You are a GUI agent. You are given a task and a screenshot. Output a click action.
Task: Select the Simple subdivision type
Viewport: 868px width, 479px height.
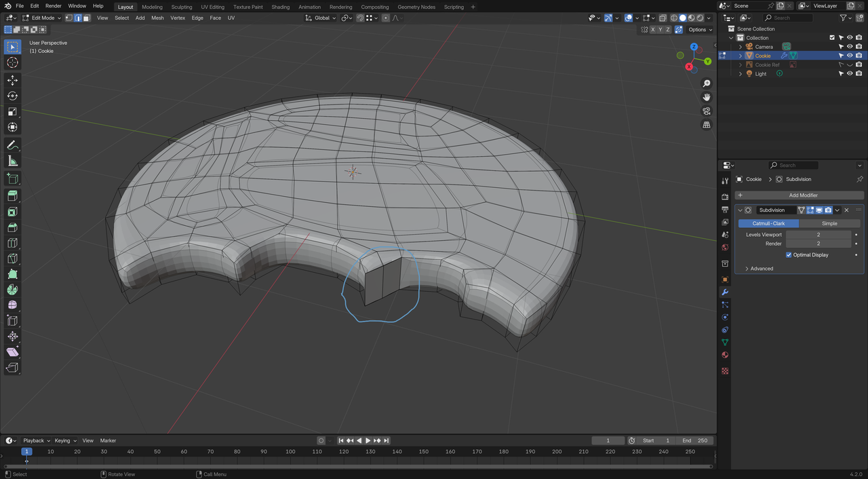coord(829,223)
